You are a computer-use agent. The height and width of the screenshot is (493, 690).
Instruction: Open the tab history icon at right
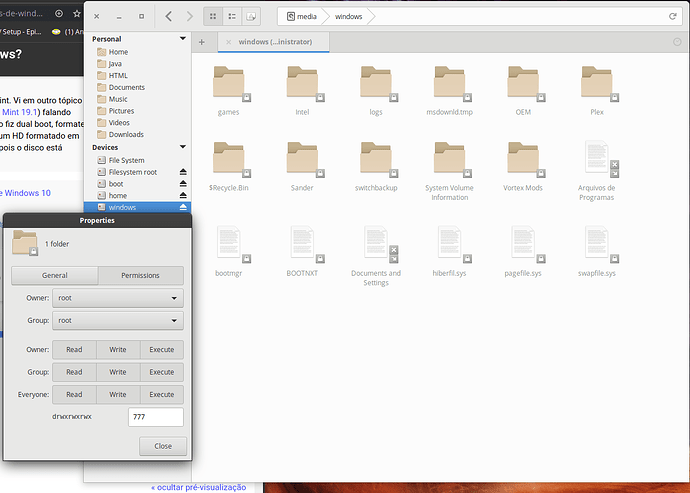click(677, 42)
